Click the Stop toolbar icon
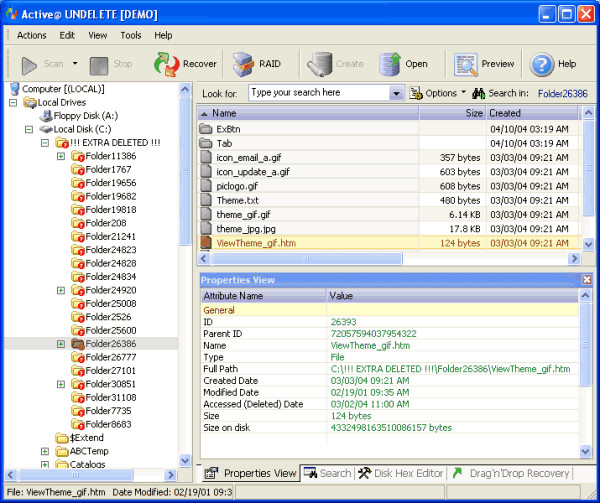600x503 pixels. (x=99, y=66)
